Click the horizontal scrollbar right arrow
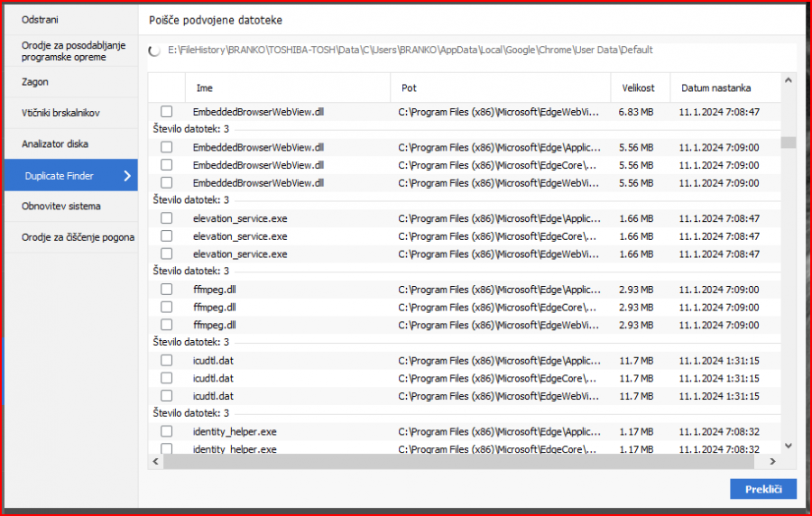The height and width of the screenshot is (516, 812). [x=772, y=461]
